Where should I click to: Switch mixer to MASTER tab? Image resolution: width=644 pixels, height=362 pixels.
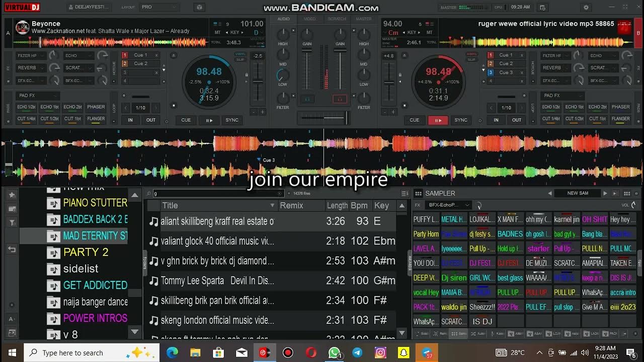coord(363,19)
